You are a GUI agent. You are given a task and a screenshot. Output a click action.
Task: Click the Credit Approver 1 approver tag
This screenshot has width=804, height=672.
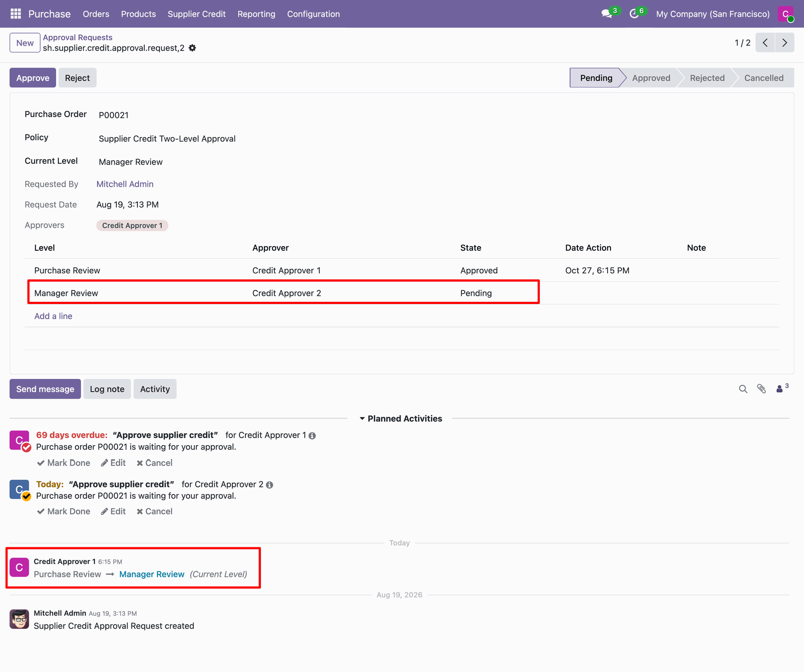pos(132,226)
